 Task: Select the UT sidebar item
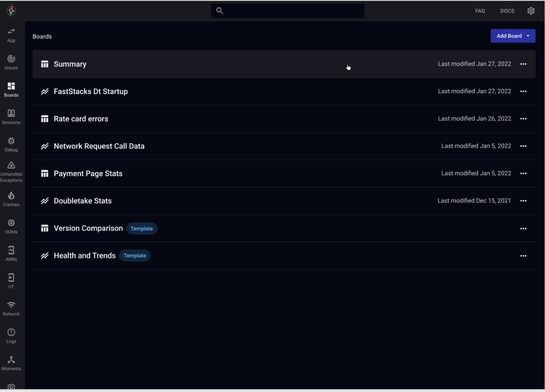pos(11,281)
